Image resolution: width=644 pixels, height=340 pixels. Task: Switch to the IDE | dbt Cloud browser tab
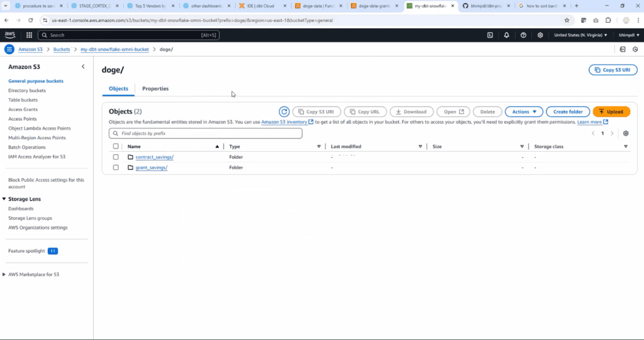tap(263, 6)
